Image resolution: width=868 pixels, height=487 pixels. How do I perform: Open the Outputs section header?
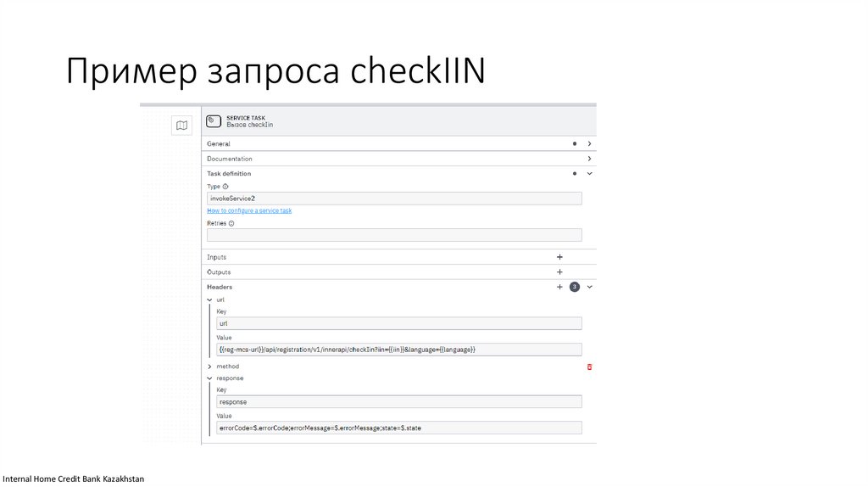pyautogui.click(x=399, y=272)
